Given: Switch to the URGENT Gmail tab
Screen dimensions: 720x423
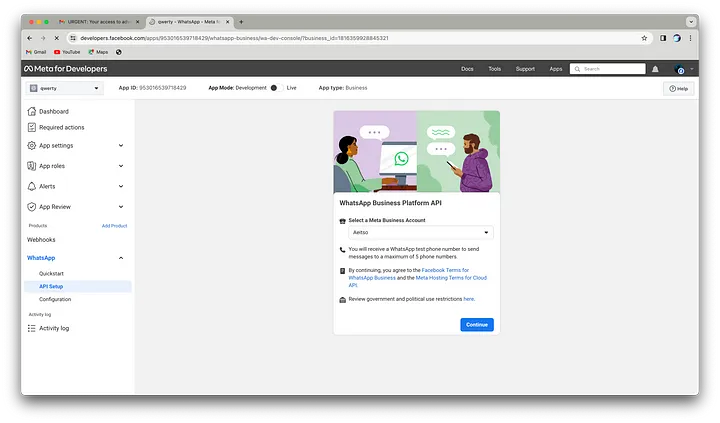Looking at the screenshot, I should (98, 22).
